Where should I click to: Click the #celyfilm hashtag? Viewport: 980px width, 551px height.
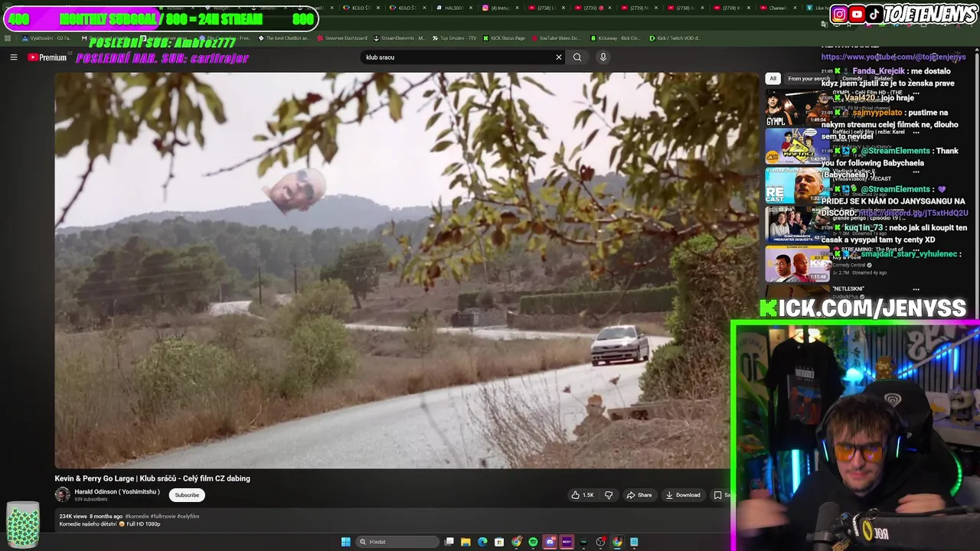coord(188,517)
